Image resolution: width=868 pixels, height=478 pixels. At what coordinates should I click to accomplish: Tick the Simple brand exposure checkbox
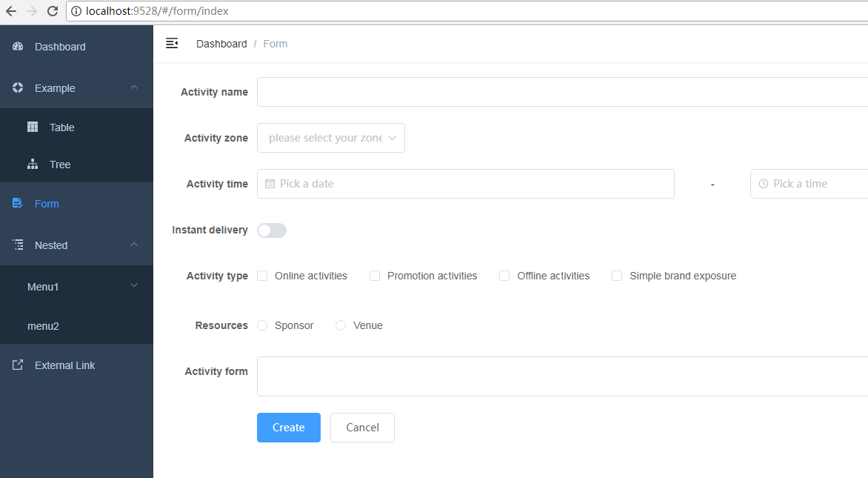[617, 276]
